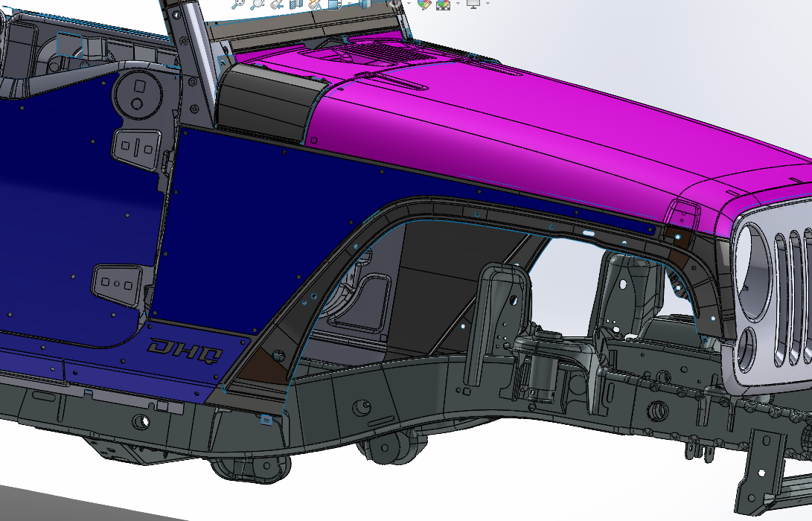
Task: Expand the Apply Scene dropdown arrow
Action: tap(457, 4)
